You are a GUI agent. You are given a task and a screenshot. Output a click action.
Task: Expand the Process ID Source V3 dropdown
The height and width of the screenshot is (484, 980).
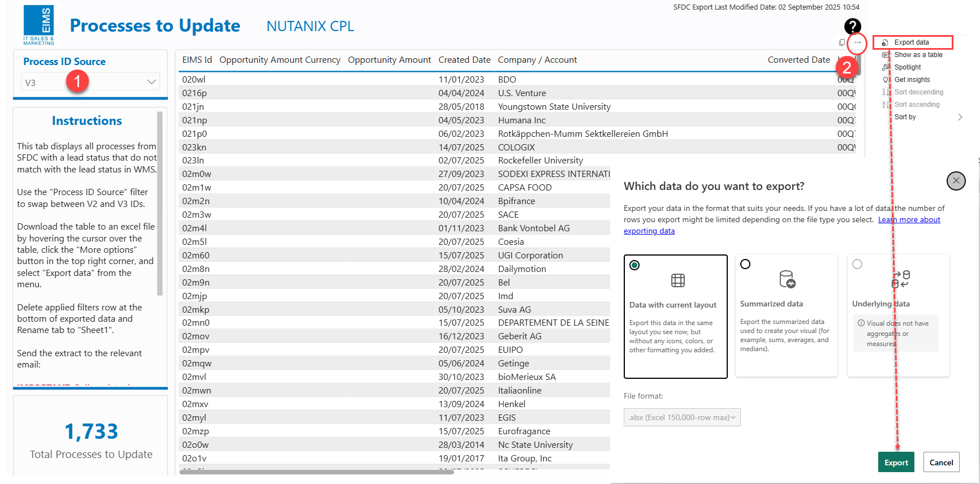point(151,82)
